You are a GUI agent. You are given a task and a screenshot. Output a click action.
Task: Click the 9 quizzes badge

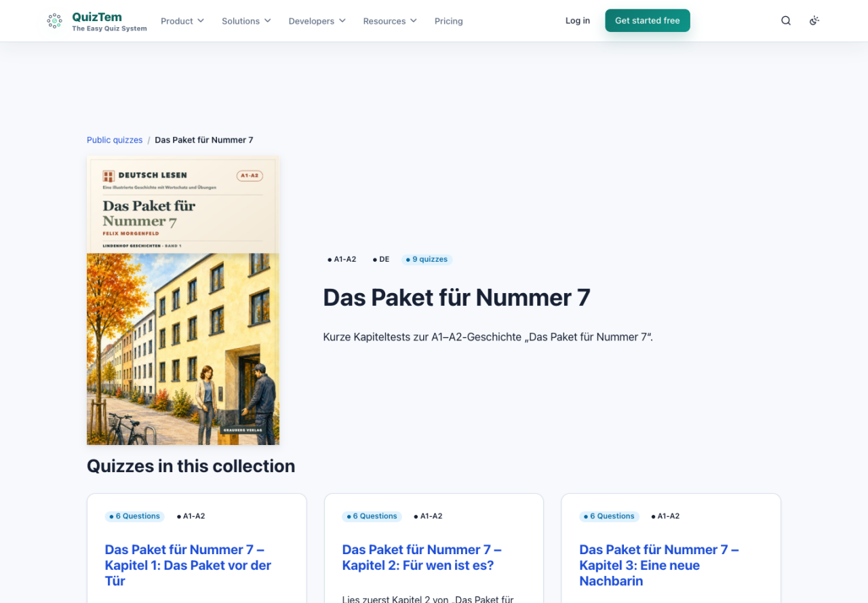pyautogui.click(x=427, y=259)
